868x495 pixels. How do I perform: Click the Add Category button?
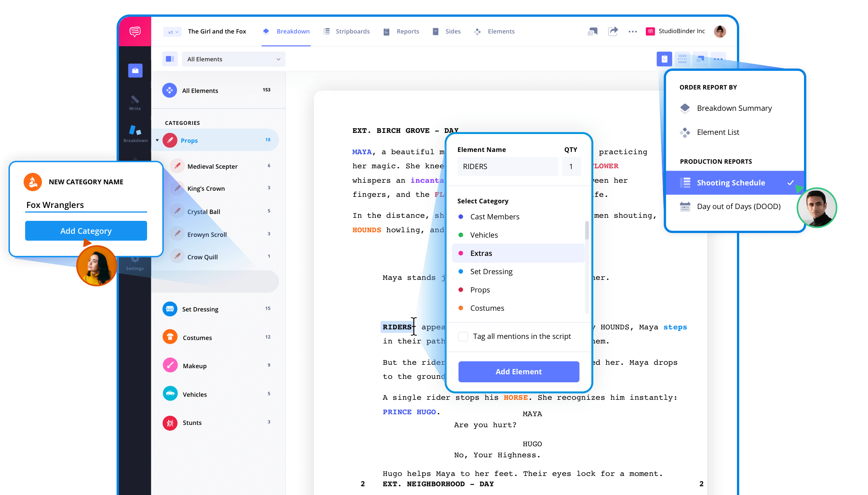click(x=86, y=230)
